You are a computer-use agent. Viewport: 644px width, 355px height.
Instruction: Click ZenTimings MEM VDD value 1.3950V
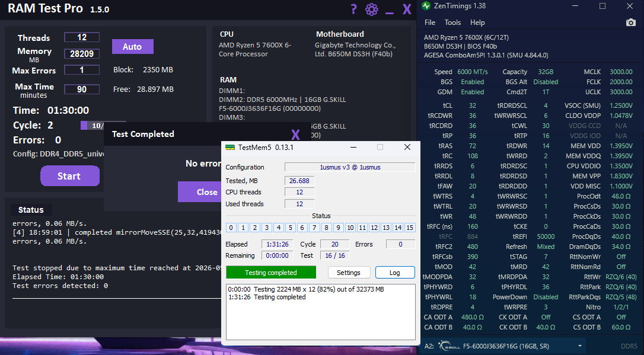tap(621, 146)
